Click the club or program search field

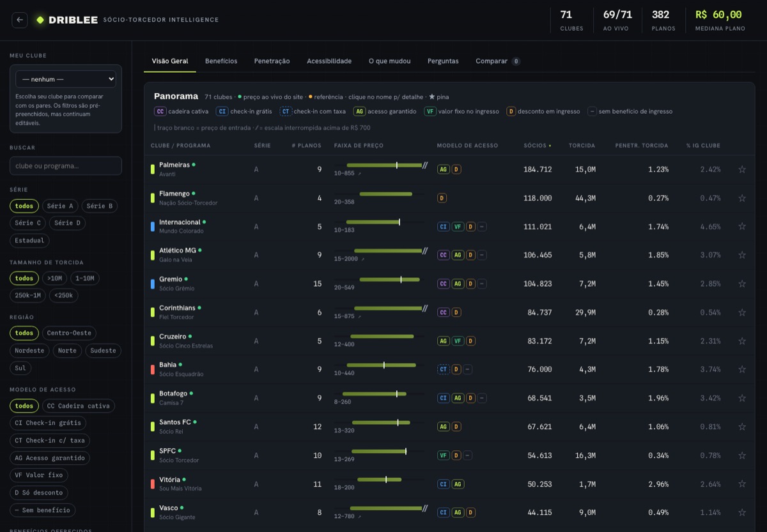[66, 166]
